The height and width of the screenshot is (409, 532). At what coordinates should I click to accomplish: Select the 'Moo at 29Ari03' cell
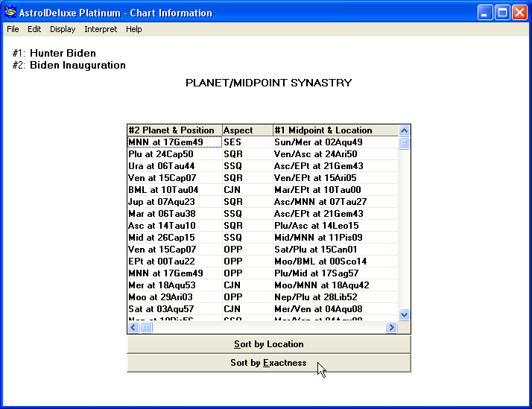pos(175,297)
